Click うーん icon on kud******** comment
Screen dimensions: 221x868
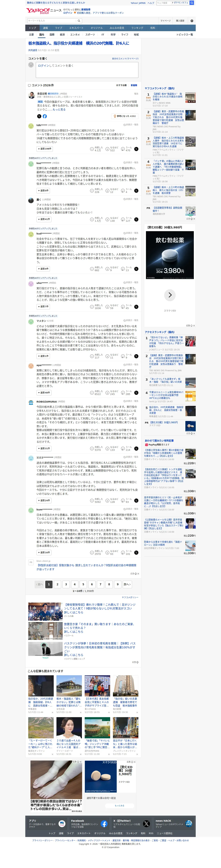(123, 269)
